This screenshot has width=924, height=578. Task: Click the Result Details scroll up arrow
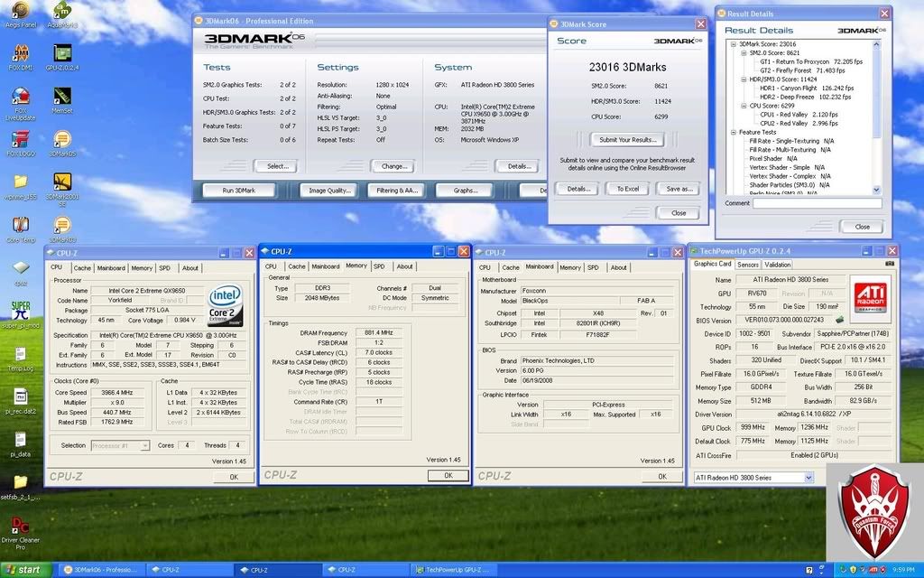876,45
